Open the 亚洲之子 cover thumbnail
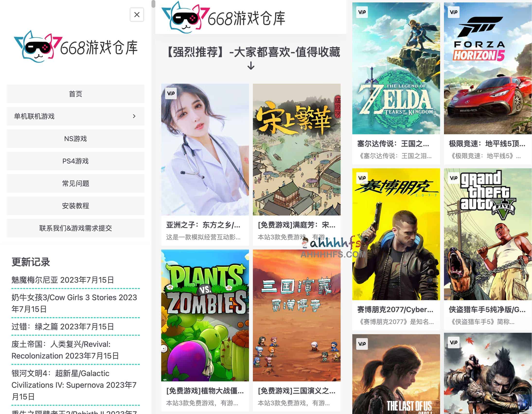 (205, 150)
